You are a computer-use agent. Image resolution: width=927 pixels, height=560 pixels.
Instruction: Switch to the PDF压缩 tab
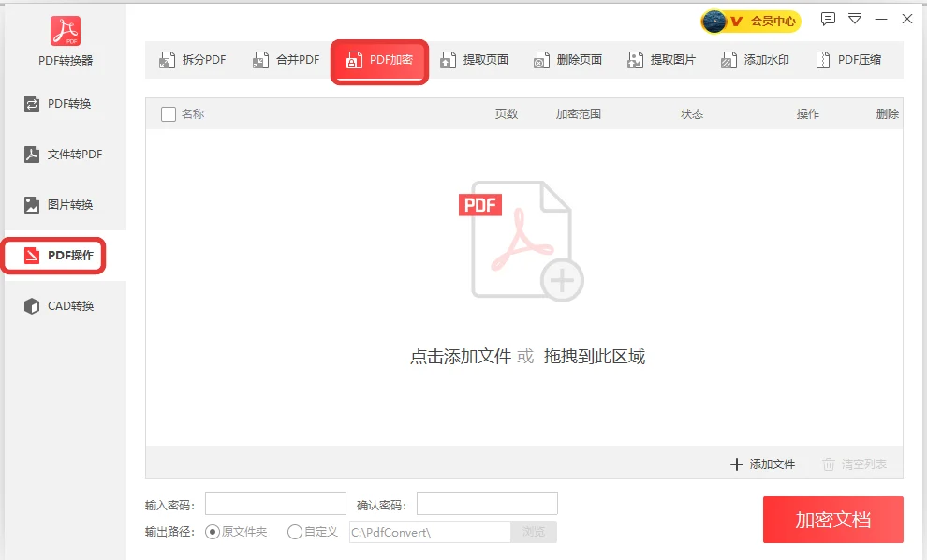pos(848,60)
